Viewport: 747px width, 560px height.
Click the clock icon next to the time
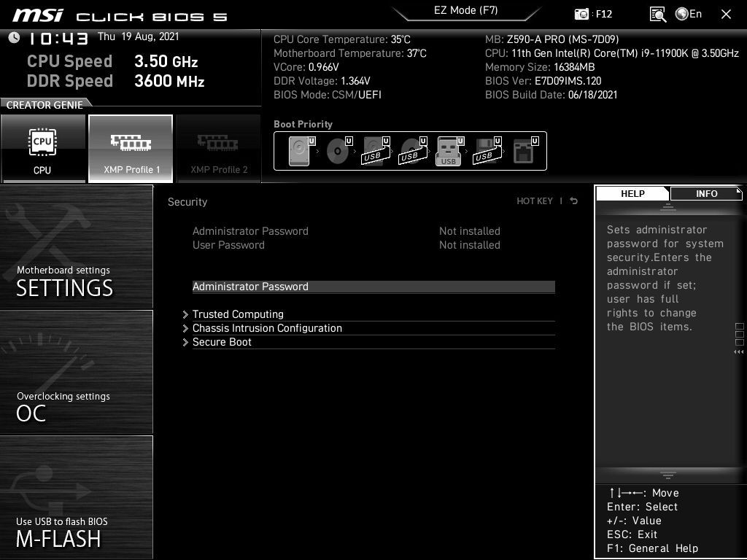point(15,37)
